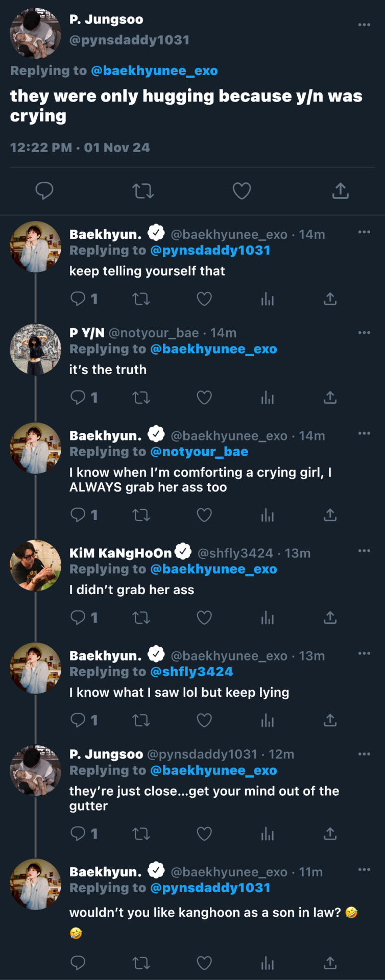This screenshot has width=385, height=980.
Task: Reply to the "get your mind out of the gutter" tweet
Action: (x=78, y=834)
